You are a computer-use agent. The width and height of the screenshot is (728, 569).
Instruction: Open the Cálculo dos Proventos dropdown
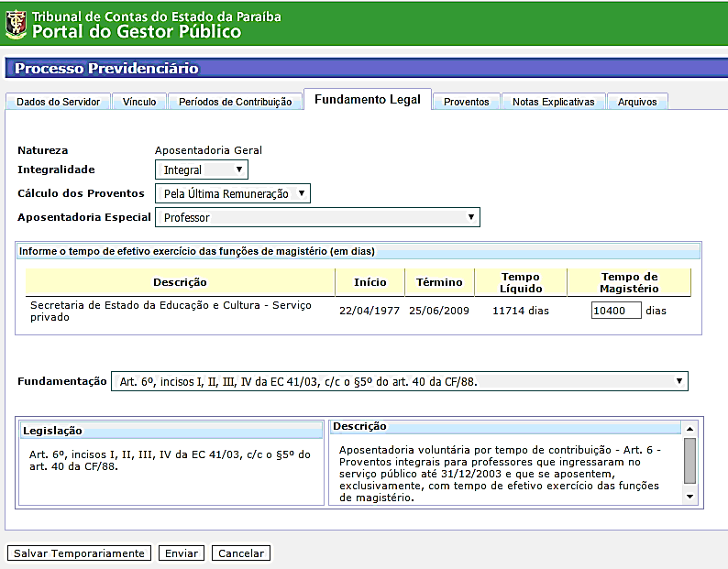point(233,193)
